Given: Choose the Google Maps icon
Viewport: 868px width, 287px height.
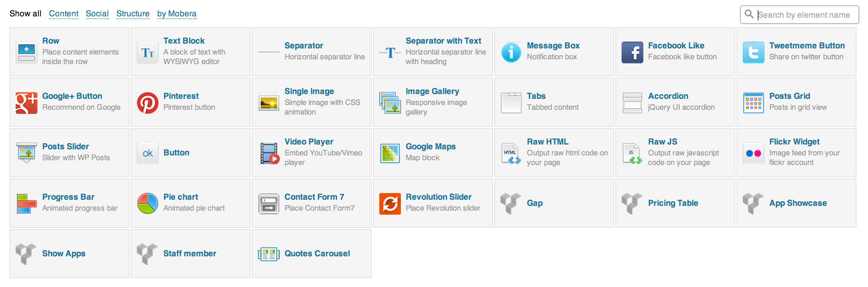Looking at the screenshot, I should [390, 153].
